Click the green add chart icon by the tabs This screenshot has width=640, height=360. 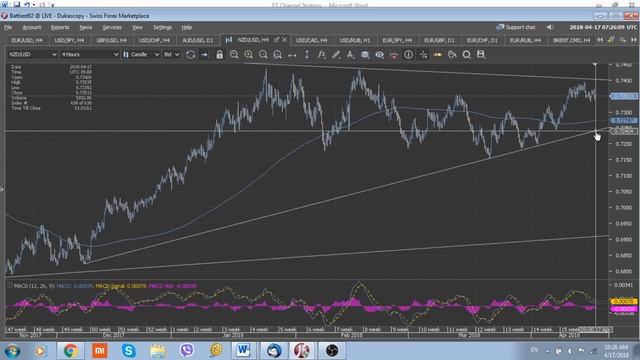point(611,40)
